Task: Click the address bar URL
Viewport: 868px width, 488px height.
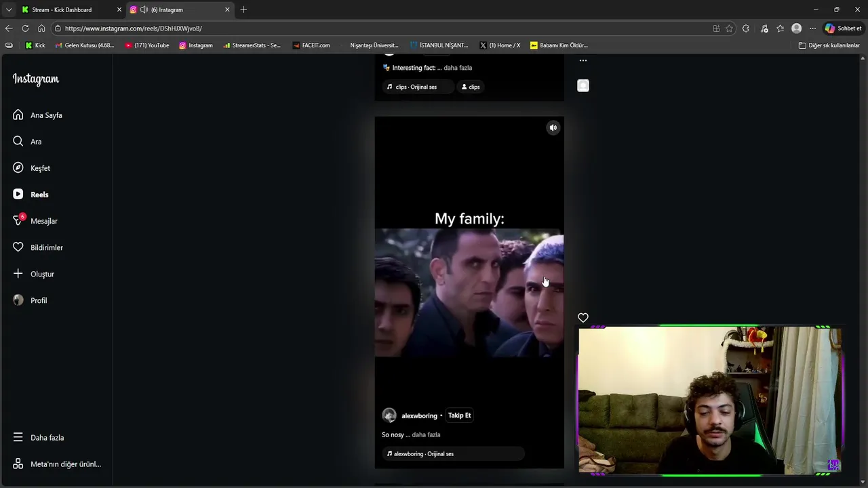Action: pos(134,28)
